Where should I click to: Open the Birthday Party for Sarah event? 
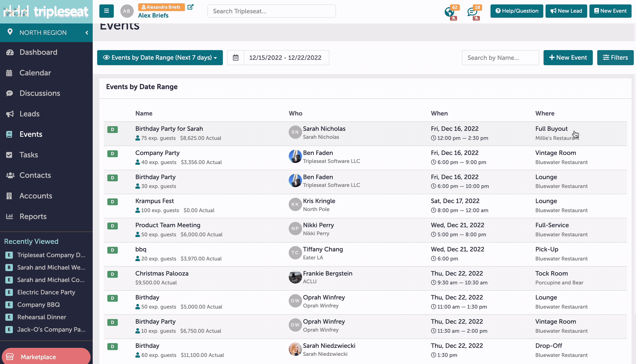point(169,129)
